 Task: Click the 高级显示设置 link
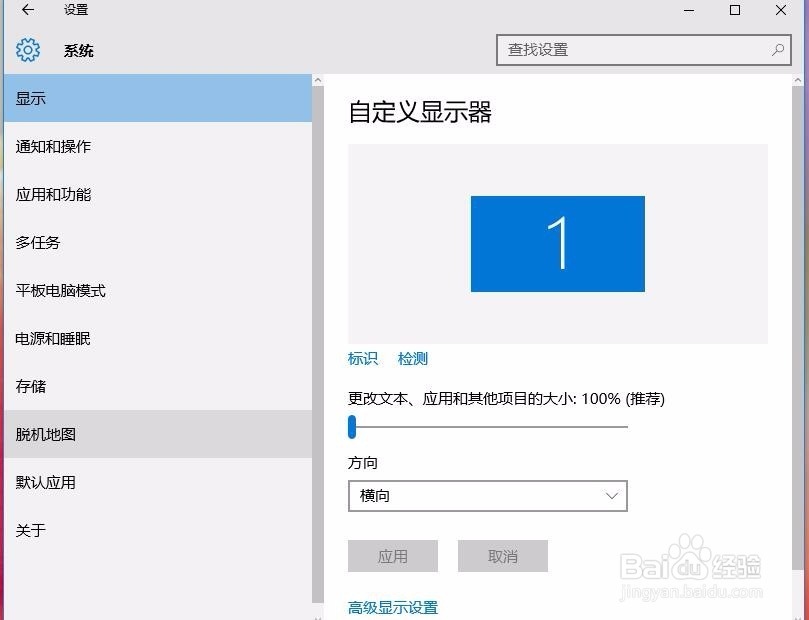click(394, 607)
